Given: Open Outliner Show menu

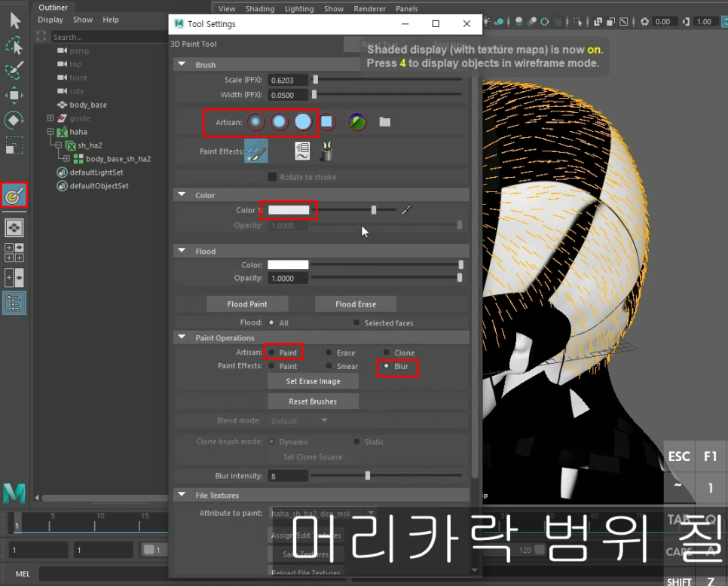Looking at the screenshot, I should pyautogui.click(x=83, y=20).
